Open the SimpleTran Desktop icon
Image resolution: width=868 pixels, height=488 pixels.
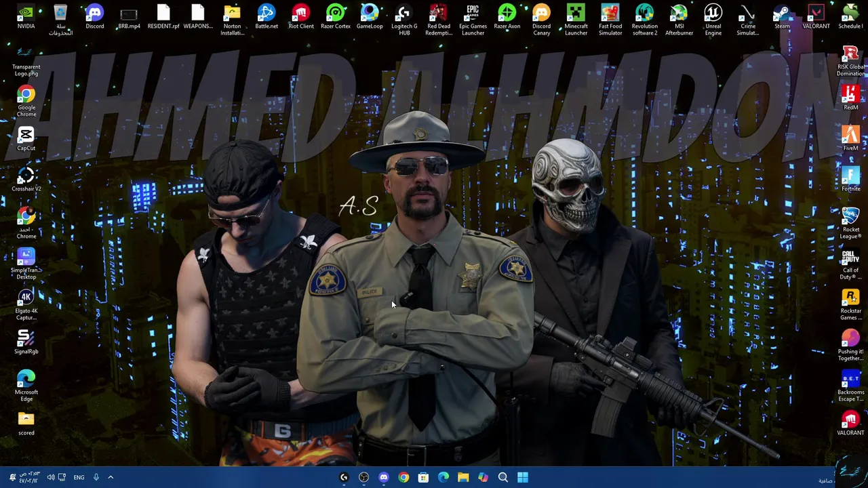click(26, 264)
